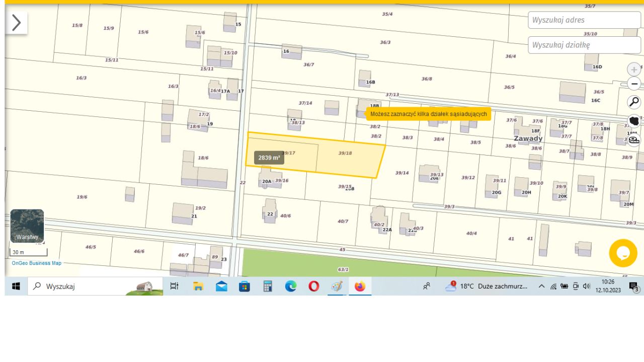Open the taskbar clock showing 10:26

click(x=608, y=286)
